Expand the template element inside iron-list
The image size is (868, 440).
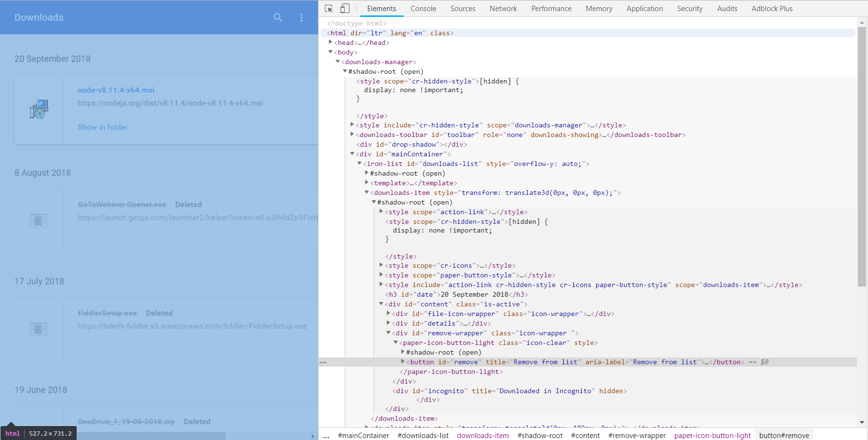pos(367,183)
